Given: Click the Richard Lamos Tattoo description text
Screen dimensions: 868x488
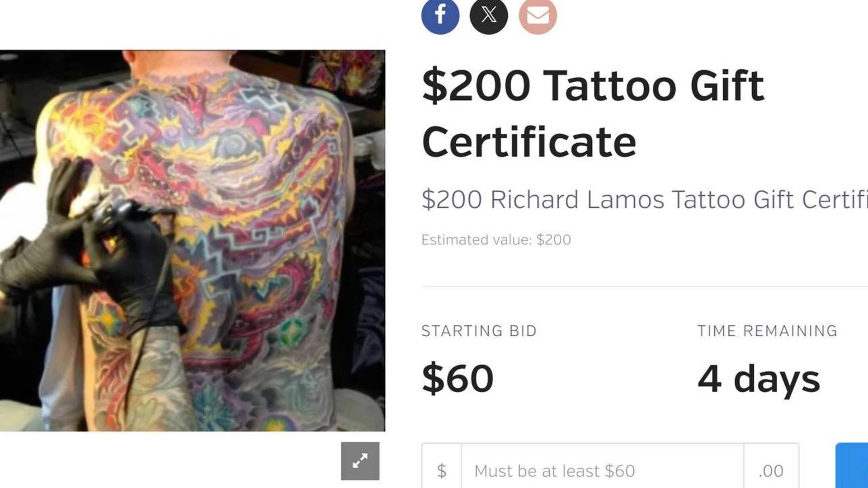Looking at the screenshot, I should pos(645,199).
